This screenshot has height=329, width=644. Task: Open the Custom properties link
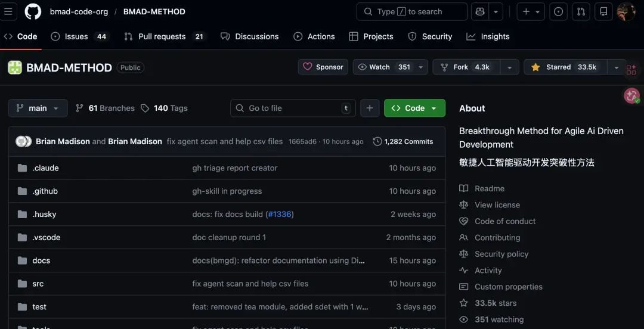[x=501, y=287]
